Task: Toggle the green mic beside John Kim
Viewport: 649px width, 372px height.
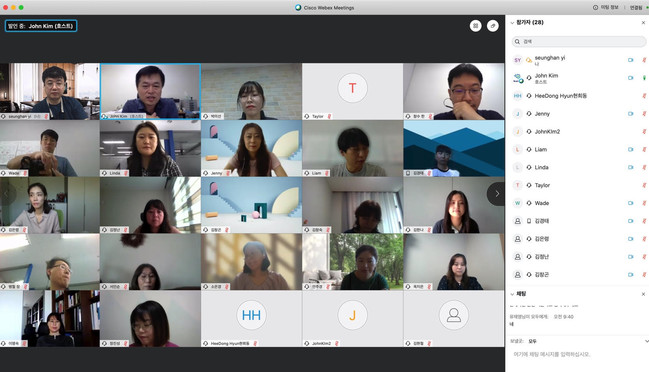Action: 644,78
